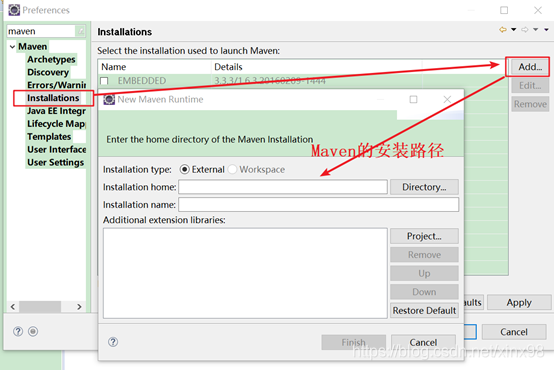Screen dimensions: 554x370
Task: Click the Down button
Action: [424, 292]
